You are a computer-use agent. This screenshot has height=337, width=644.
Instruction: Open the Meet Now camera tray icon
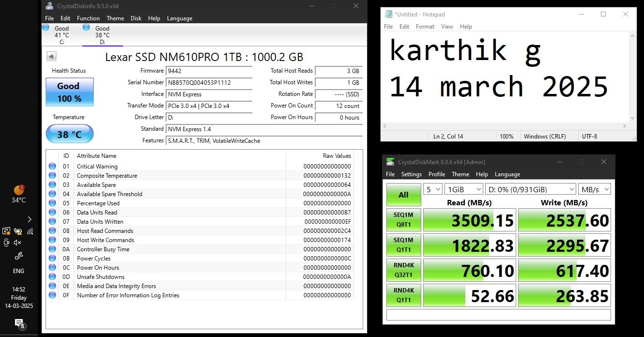click(x=6, y=243)
